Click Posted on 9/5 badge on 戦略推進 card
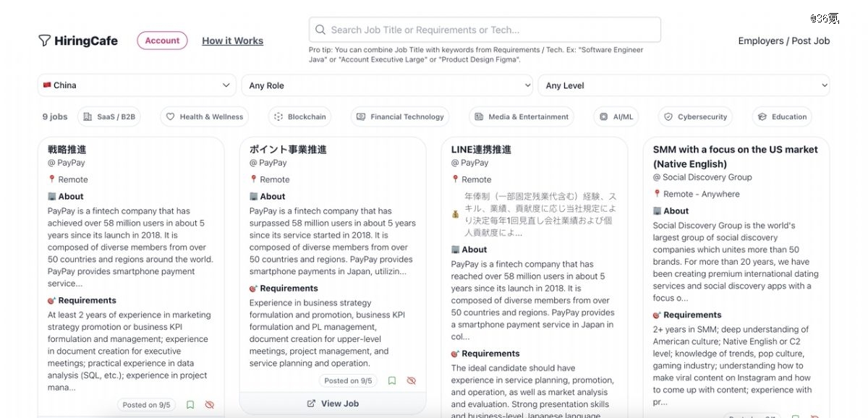The height and width of the screenshot is (418, 868). (x=145, y=405)
